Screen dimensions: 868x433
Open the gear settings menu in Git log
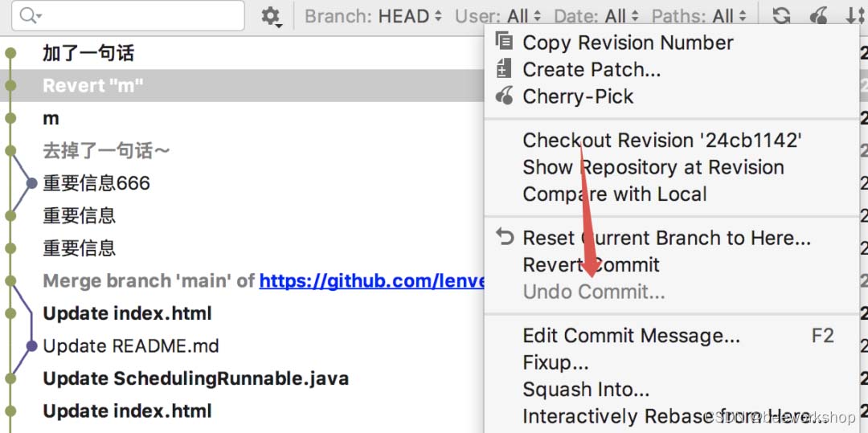(x=271, y=16)
